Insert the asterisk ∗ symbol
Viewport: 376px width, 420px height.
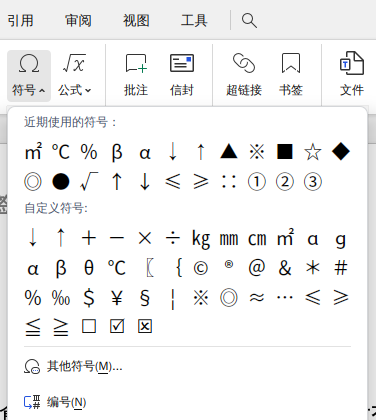tap(313, 268)
